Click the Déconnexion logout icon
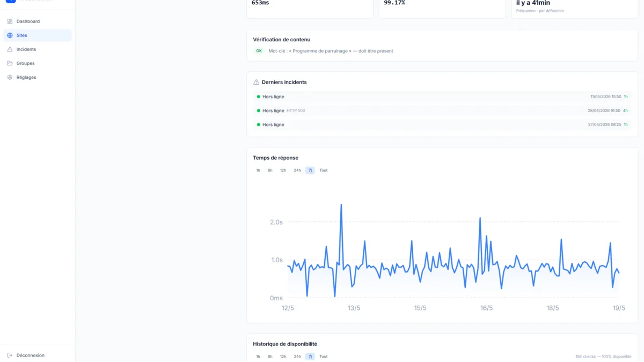The image size is (644, 362). tap(10, 355)
